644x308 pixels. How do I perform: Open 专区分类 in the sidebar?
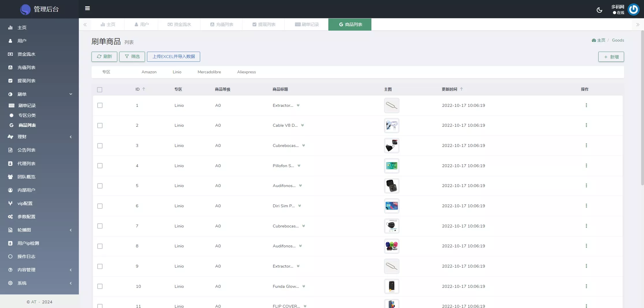coord(27,115)
